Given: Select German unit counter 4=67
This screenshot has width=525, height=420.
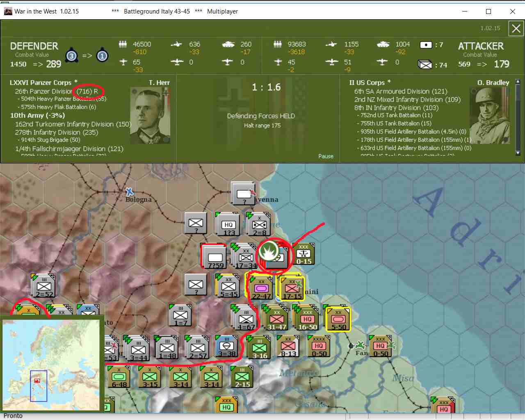Looking at the screenshot, I should click(x=246, y=319).
